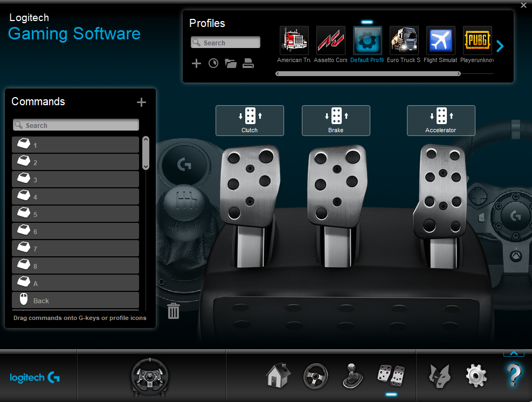Open the import/export profile folder icon
Image resolution: width=532 pixels, height=402 pixels.
tap(231, 64)
